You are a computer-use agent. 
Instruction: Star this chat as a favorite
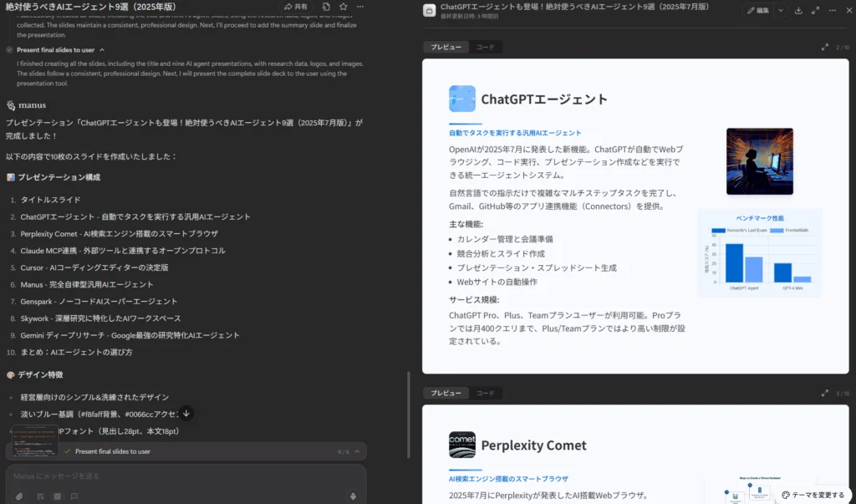coord(343,7)
